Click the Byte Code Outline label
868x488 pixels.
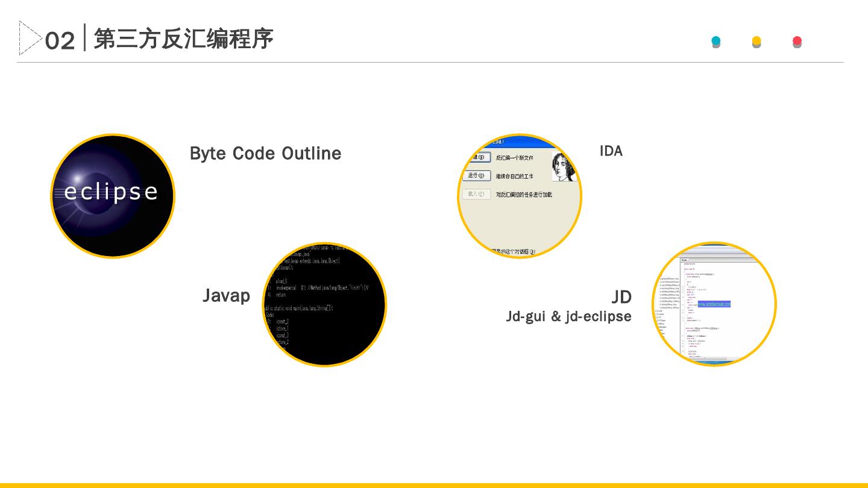click(x=265, y=154)
